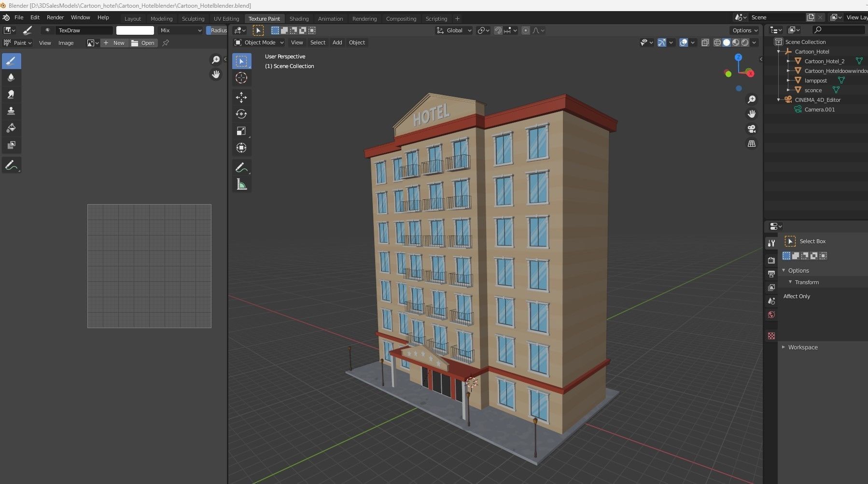Switch to wireframe shading
The image size is (868, 484).
click(717, 42)
